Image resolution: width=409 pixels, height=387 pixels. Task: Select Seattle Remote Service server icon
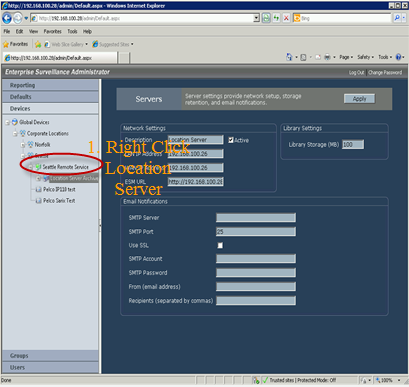point(38,167)
